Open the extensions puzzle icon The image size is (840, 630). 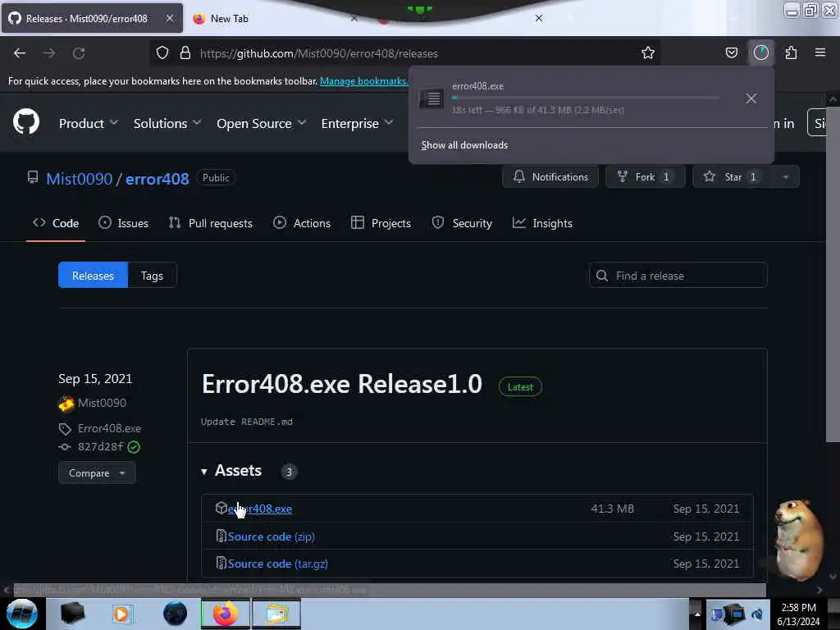pyautogui.click(x=791, y=53)
